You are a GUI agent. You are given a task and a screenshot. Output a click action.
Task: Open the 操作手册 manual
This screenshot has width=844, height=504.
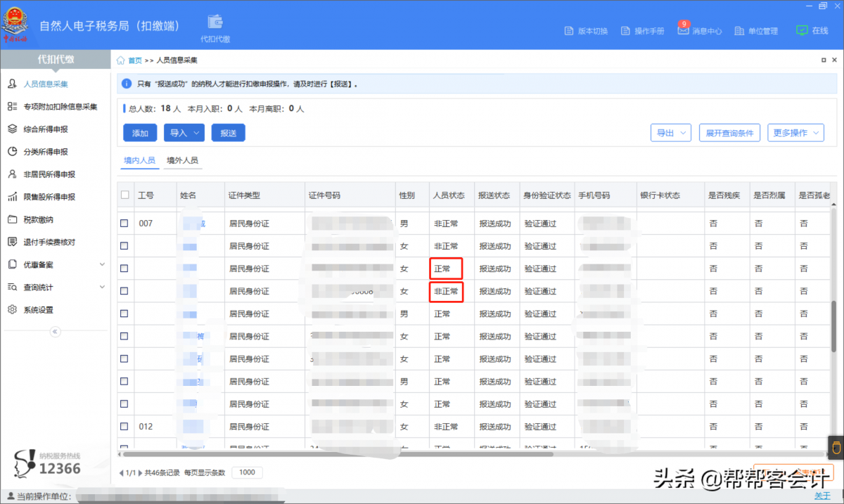(x=643, y=31)
